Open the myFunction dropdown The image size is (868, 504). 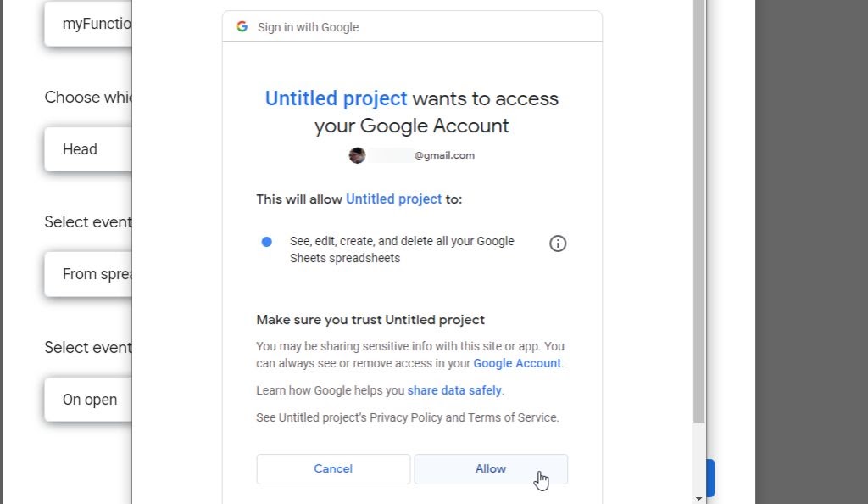click(89, 24)
